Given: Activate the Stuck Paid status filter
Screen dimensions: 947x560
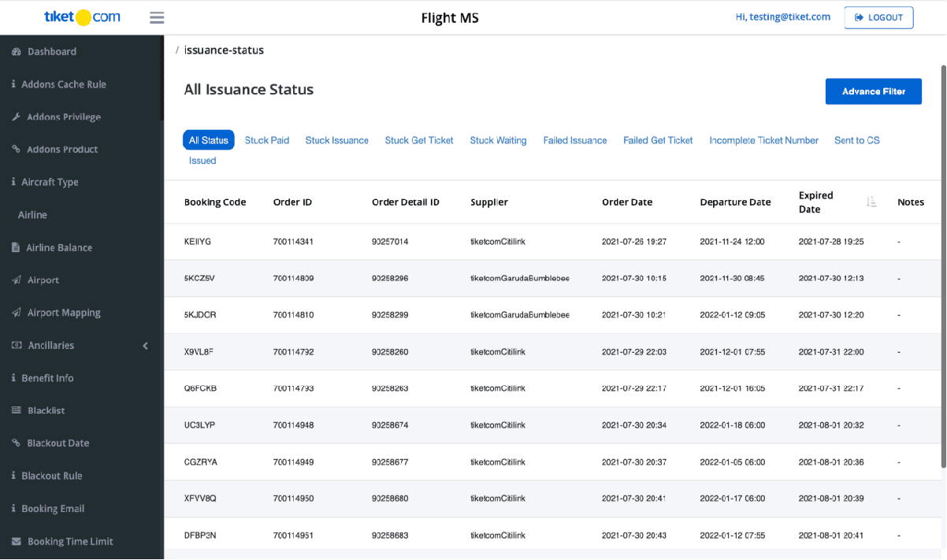Looking at the screenshot, I should pyautogui.click(x=266, y=139).
